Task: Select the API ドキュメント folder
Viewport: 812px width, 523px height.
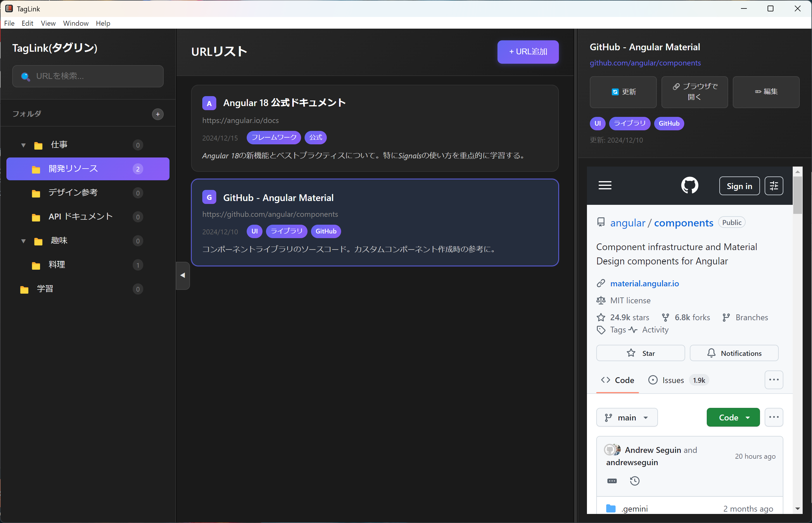Action: (x=88, y=217)
